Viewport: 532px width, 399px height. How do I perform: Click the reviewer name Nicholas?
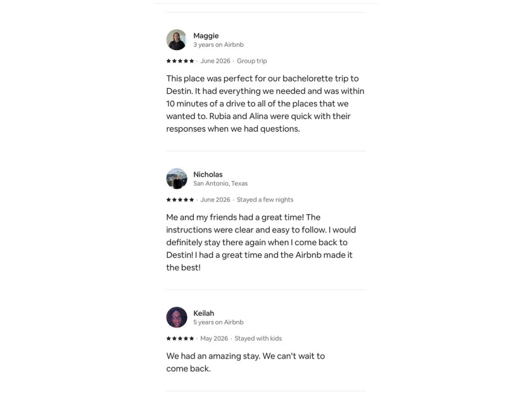click(208, 174)
